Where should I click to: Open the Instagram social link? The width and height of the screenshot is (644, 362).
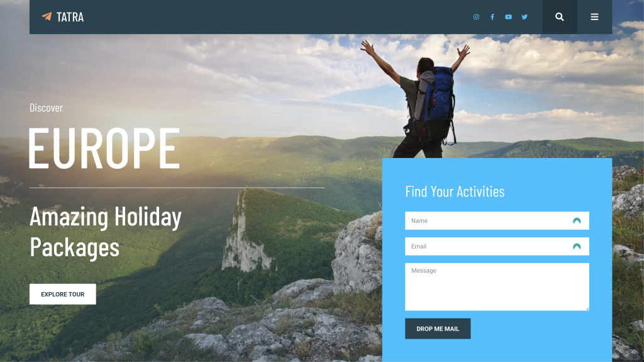point(476,17)
